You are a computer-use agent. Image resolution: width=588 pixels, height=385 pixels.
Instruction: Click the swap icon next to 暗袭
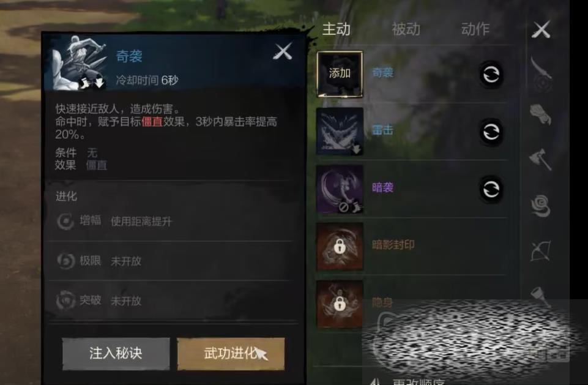[491, 189]
